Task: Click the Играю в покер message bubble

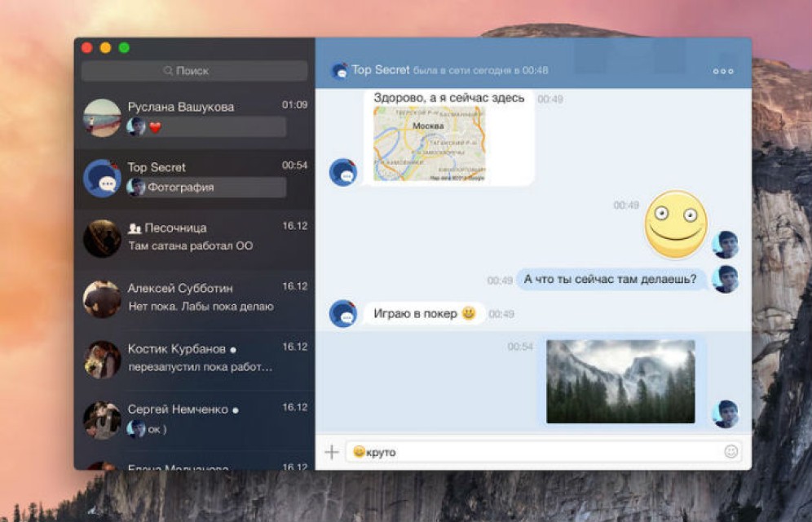Action: [424, 313]
